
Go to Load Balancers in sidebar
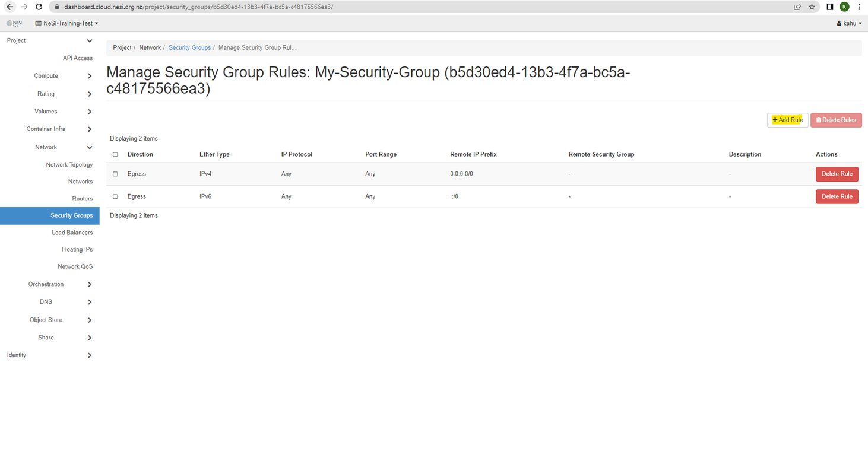pyautogui.click(x=72, y=233)
